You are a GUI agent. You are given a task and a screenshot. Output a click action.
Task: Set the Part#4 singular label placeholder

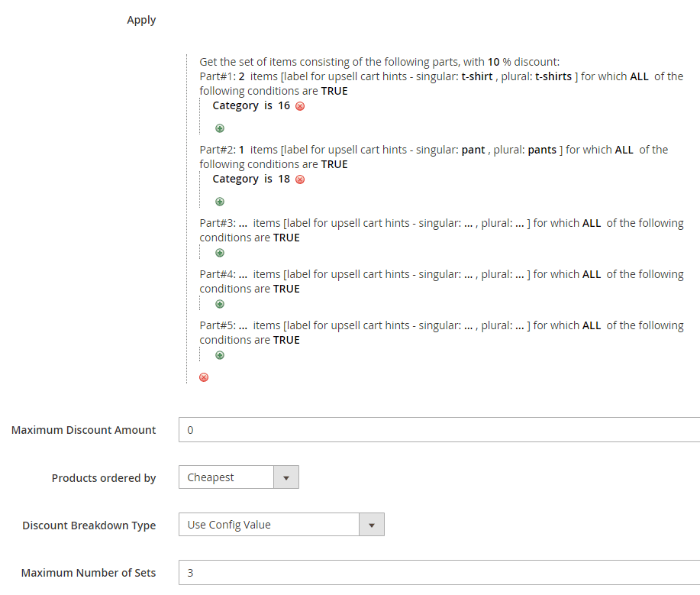coord(468,274)
